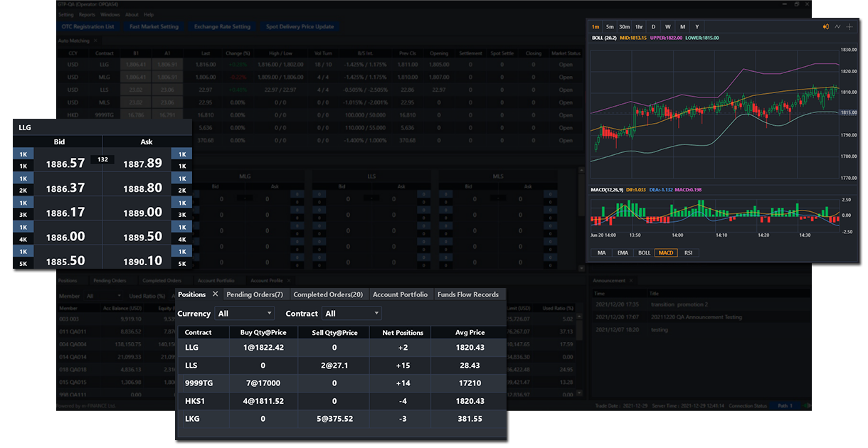Click the Spot Delivery Price Update button
The image size is (868, 448).
click(300, 27)
